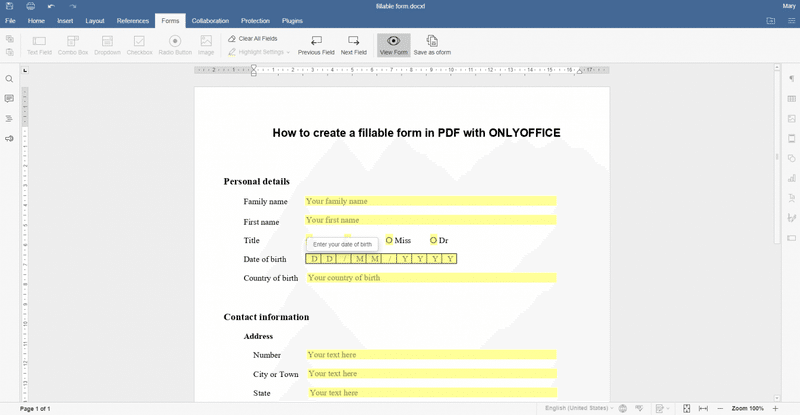Open the navigation headings panel
Screen dimensions: 800x415
(x=9, y=118)
